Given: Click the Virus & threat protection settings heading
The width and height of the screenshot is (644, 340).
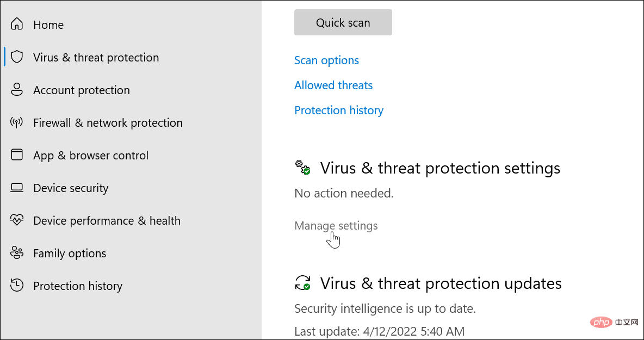Looking at the screenshot, I should point(440,168).
